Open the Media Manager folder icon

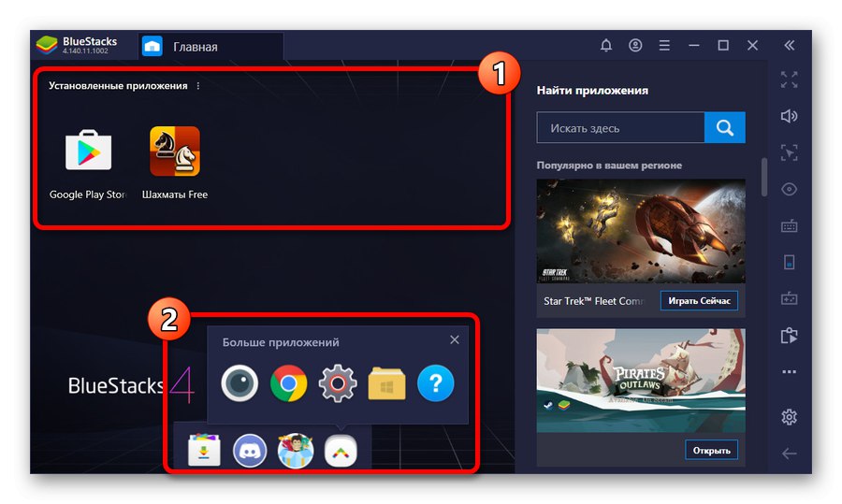(386, 383)
